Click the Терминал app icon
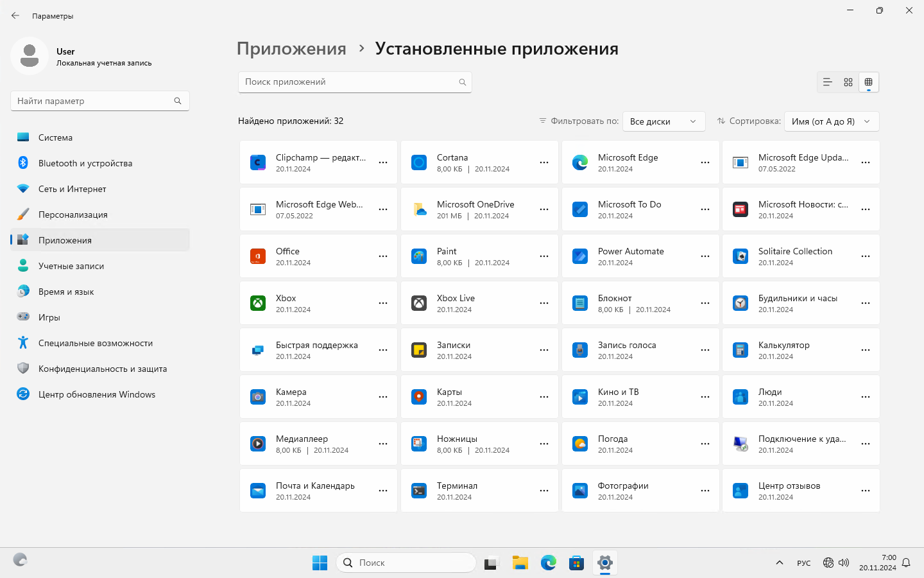 [x=419, y=491]
